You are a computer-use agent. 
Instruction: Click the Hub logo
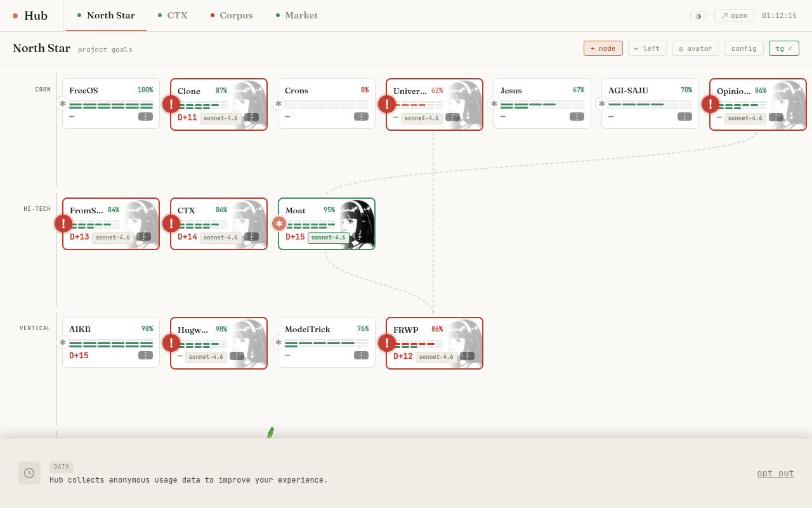30,15
